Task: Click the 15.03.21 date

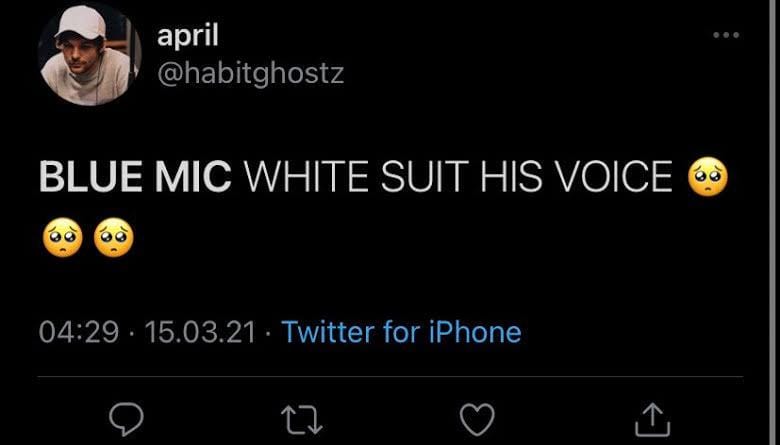Action: (200, 332)
